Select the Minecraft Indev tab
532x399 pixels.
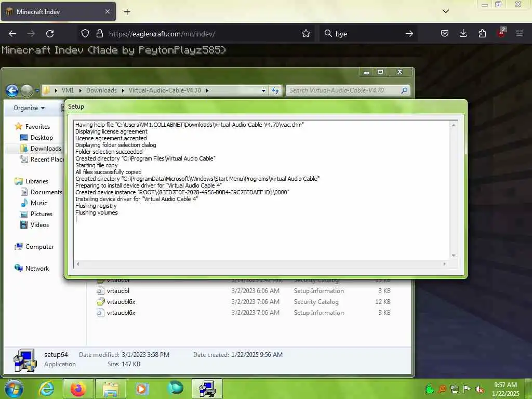point(58,11)
